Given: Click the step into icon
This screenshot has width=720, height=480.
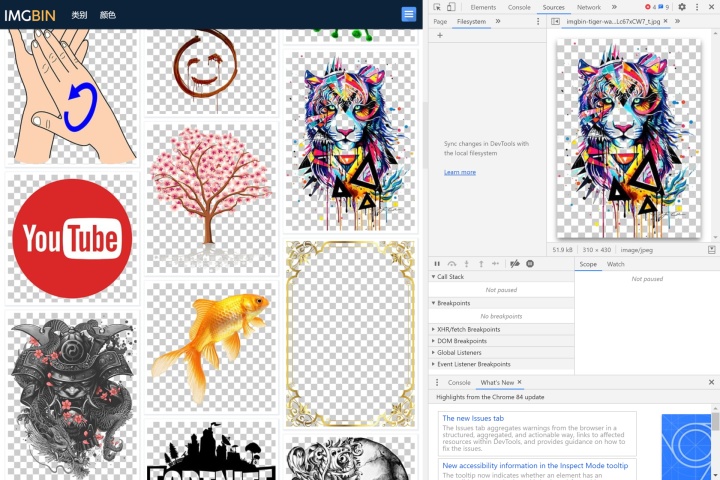Looking at the screenshot, I should 467,264.
